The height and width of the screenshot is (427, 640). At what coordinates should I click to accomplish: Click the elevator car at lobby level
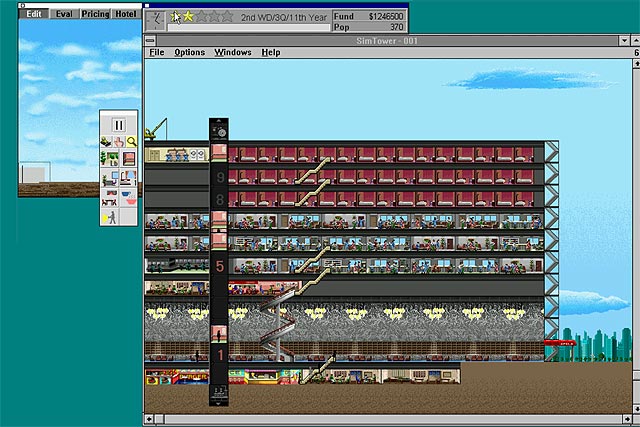coord(219,334)
